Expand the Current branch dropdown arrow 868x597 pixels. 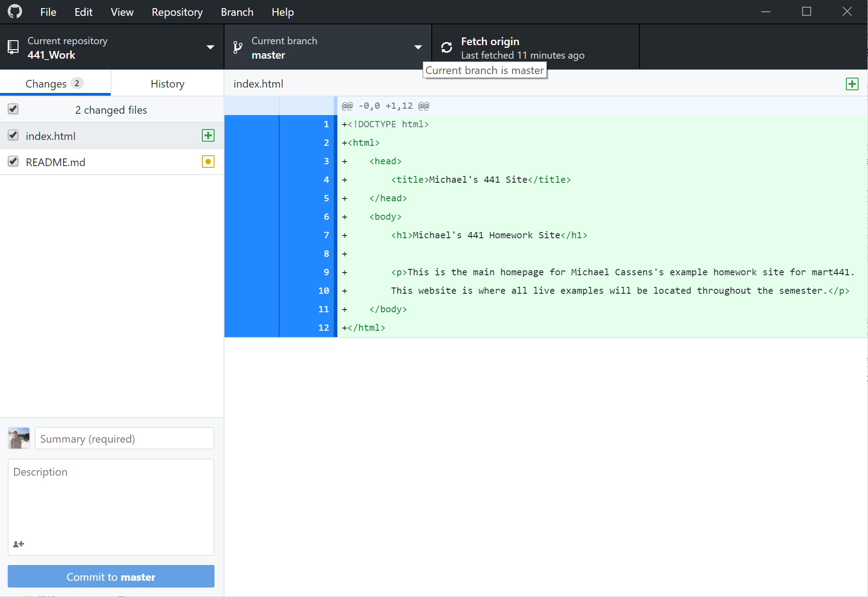tap(418, 47)
